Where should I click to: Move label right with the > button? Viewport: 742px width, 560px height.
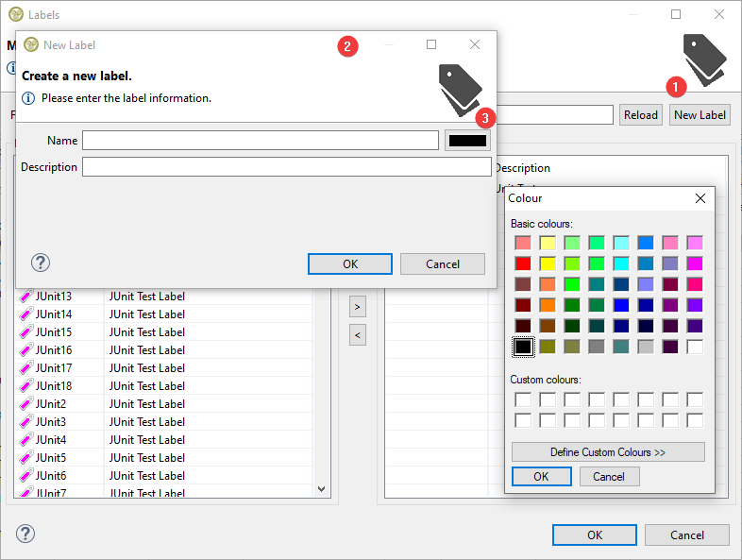tap(357, 306)
